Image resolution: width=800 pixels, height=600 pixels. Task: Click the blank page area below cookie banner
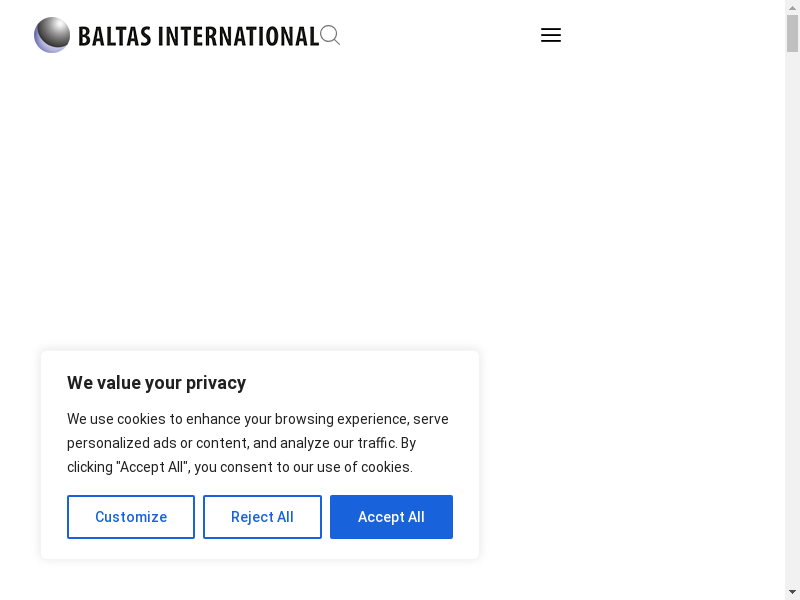point(260,580)
